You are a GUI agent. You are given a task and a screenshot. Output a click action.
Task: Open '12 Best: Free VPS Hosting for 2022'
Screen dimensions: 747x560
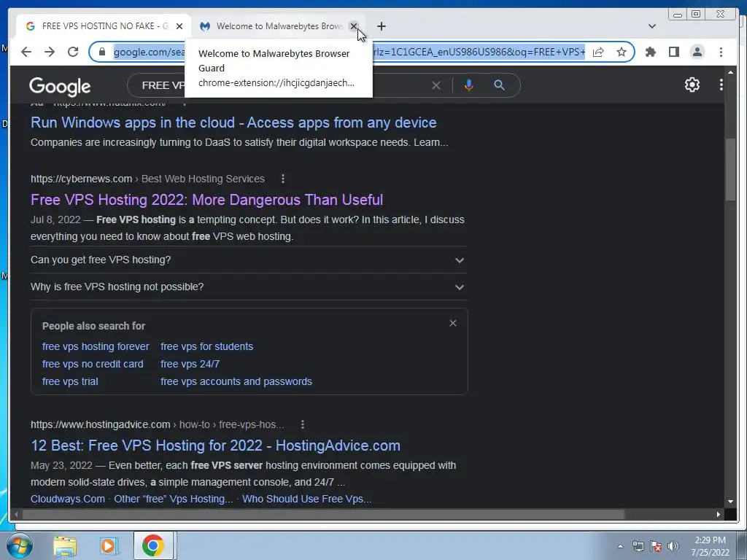(x=215, y=446)
